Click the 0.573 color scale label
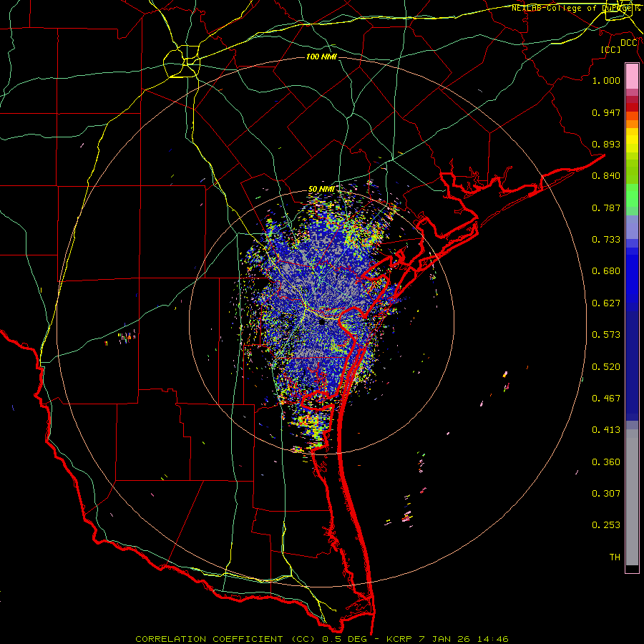644x644 pixels. pos(606,335)
